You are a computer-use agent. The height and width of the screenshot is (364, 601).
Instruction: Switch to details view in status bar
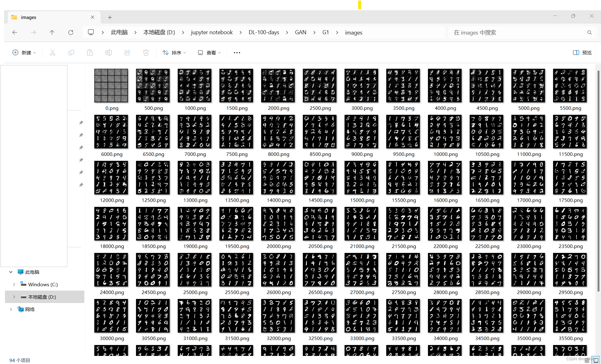(587, 360)
